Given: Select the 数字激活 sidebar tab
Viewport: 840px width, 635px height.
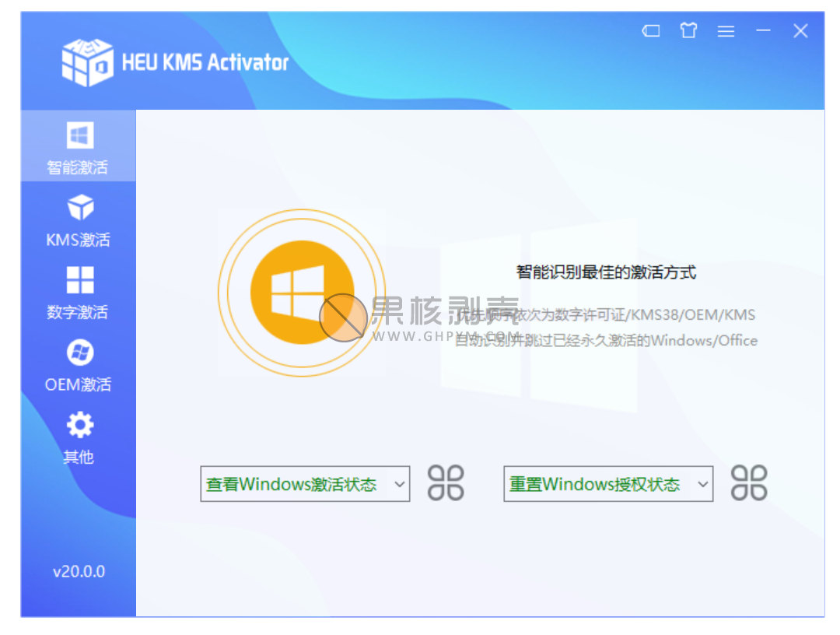Looking at the screenshot, I should (x=79, y=293).
